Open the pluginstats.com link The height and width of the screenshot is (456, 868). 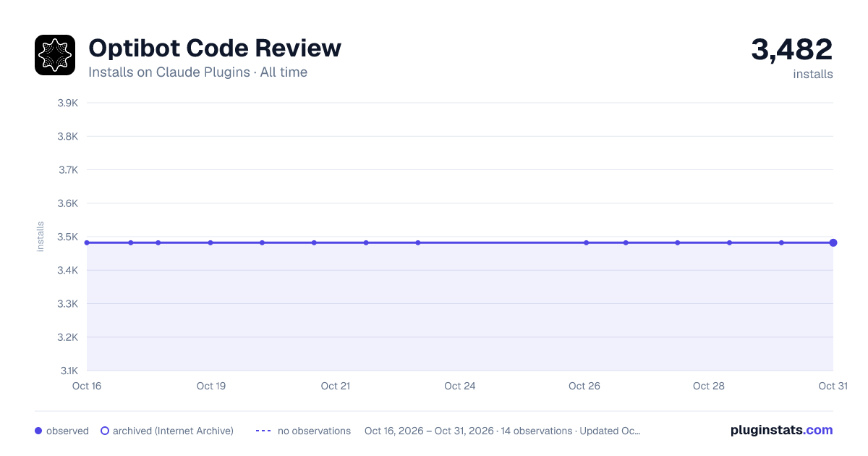[x=782, y=430]
